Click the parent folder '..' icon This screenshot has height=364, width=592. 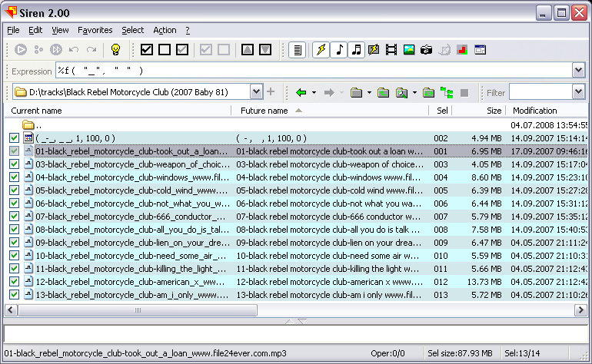[28, 125]
